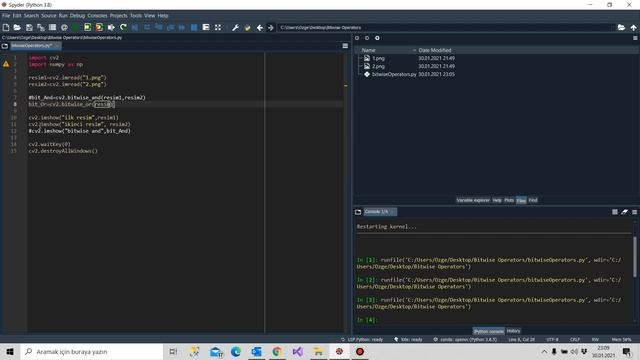Image resolution: width=640 pixels, height=360 pixels.
Task: Open the View menu
Action: point(149,16)
